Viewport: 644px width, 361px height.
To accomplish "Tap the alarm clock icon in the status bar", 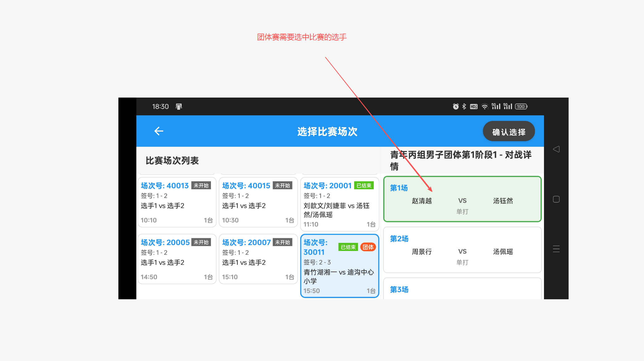I will pos(456,106).
